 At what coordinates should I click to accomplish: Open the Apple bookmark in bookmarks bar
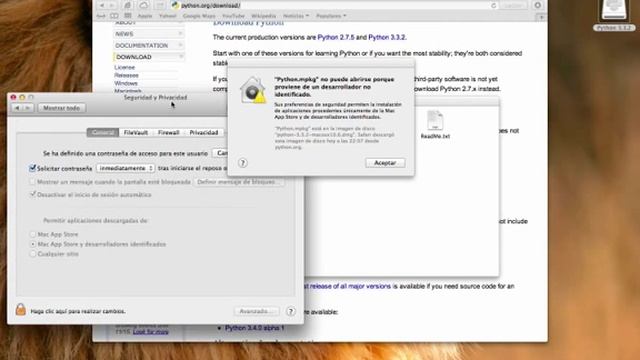[145, 16]
